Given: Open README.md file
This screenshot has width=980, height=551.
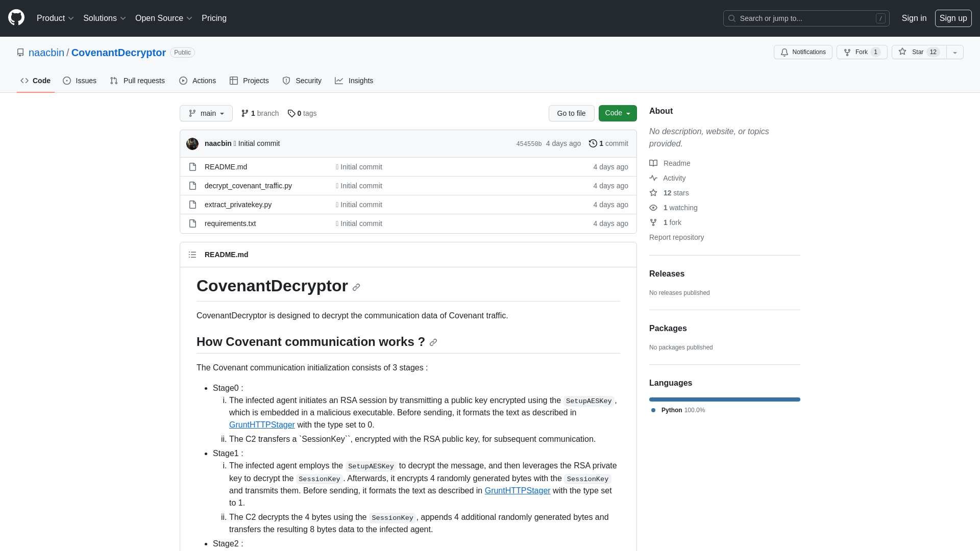Looking at the screenshot, I should click(x=226, y=167).
